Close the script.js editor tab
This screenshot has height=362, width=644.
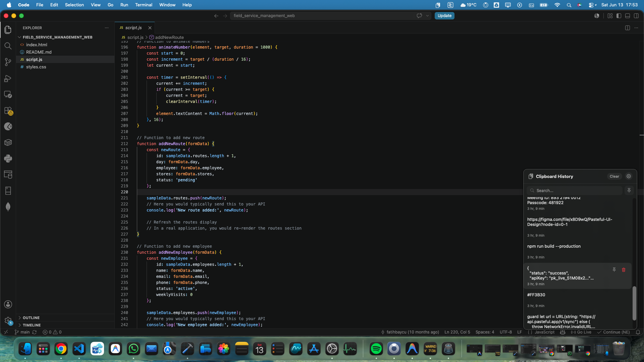point(150,28)
